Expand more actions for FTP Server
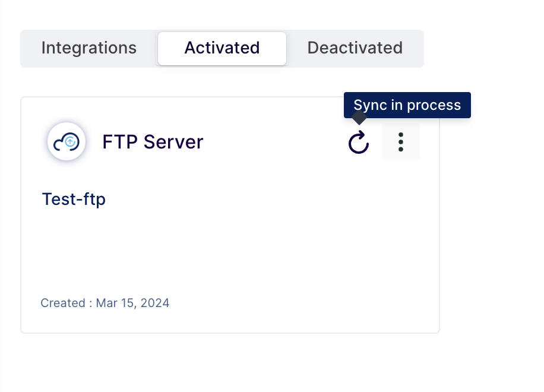The width and height of the screenshot is (544, 392). (401, 142)
